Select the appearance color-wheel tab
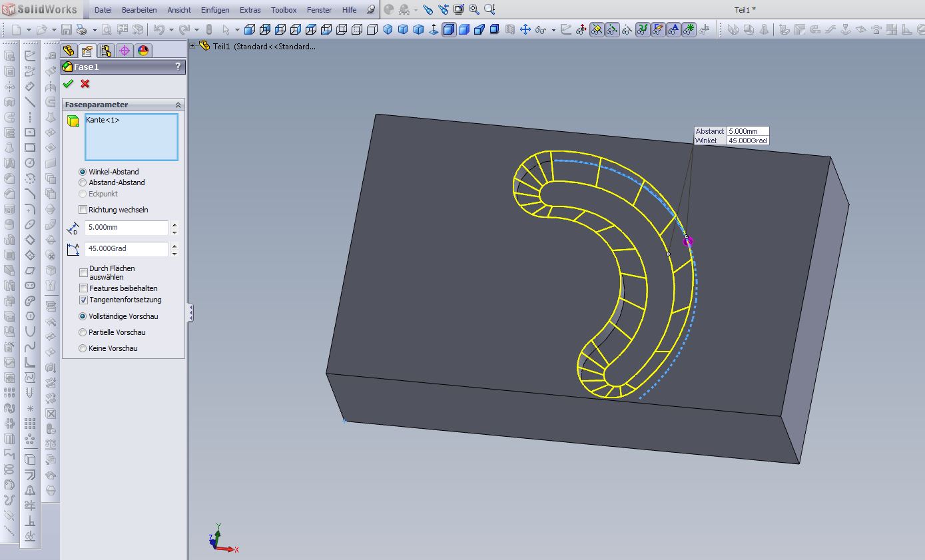 [x=143, y=51]
